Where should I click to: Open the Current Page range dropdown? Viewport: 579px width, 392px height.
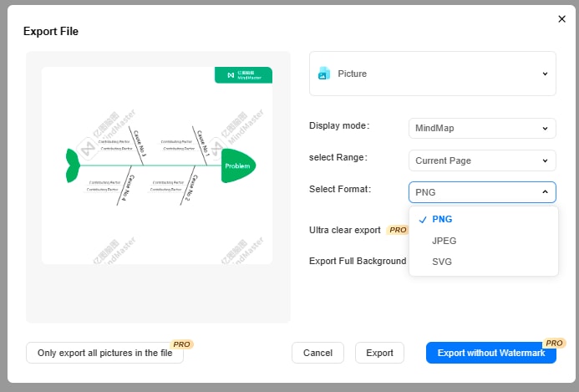(x=482, y=160)
